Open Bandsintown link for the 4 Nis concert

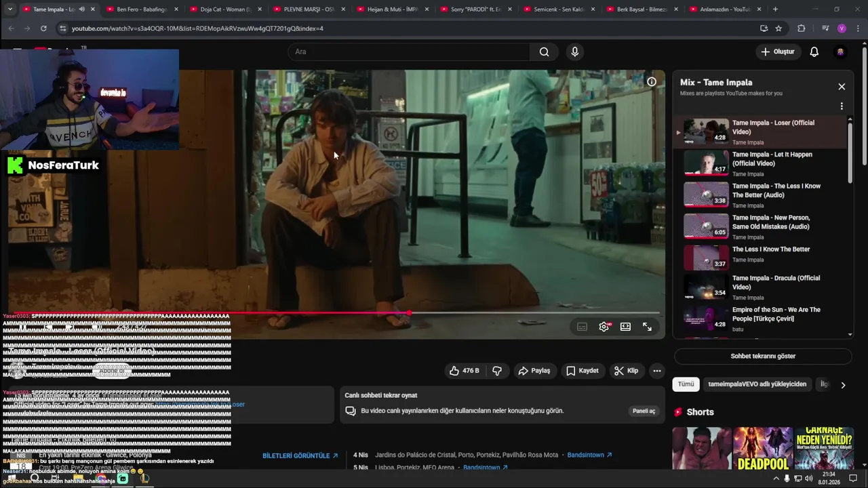pyautogui.click(x=590, y=455)
